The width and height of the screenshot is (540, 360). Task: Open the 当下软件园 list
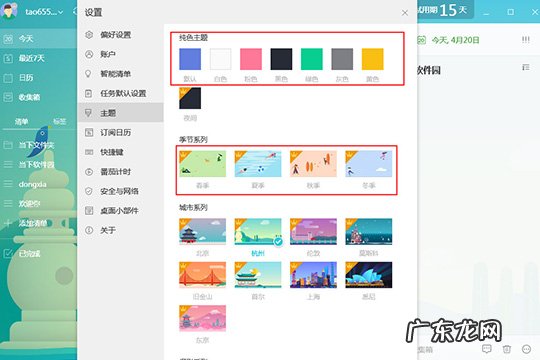tap(39, 165)
